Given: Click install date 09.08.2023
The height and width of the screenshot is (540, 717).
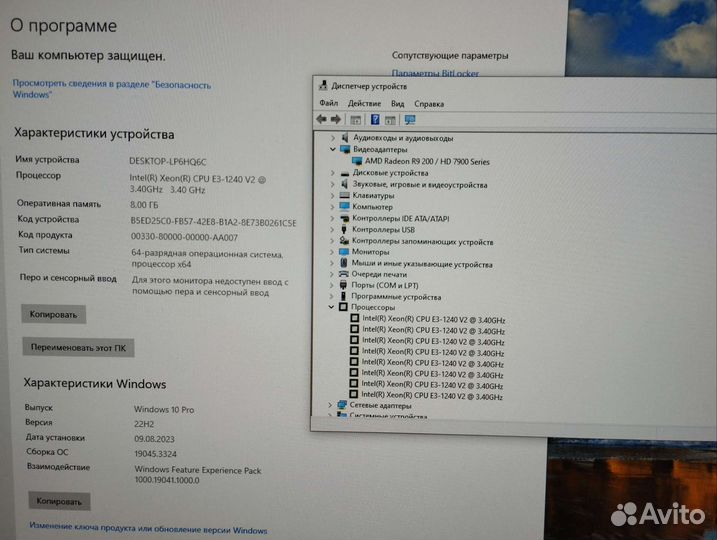Looking at the screenshot, I should tap(154, 439).
